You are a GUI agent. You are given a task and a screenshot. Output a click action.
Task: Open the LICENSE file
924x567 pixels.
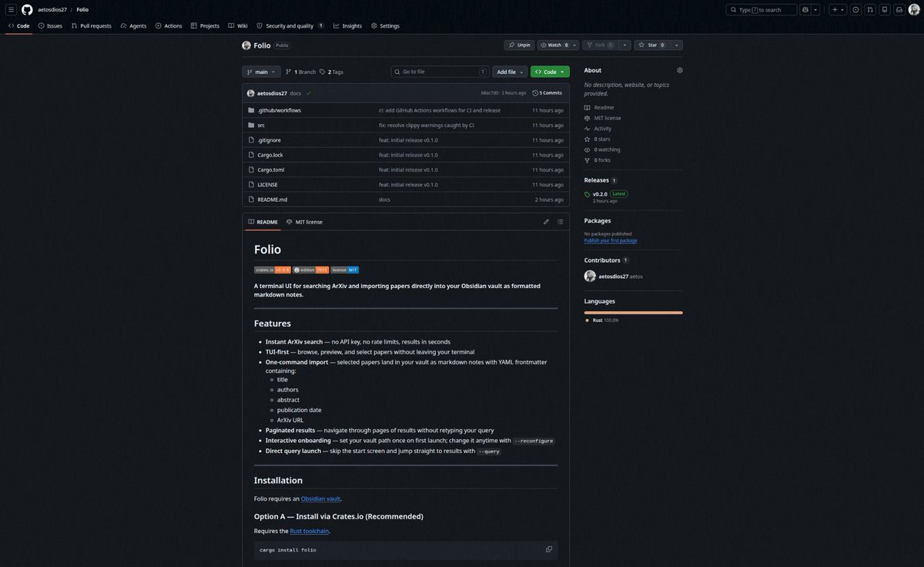(x=267, y=185)
